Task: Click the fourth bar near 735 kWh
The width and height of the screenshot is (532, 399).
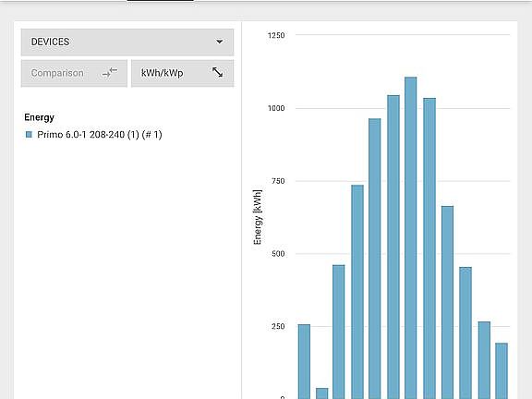Action: tap(357, 292)
